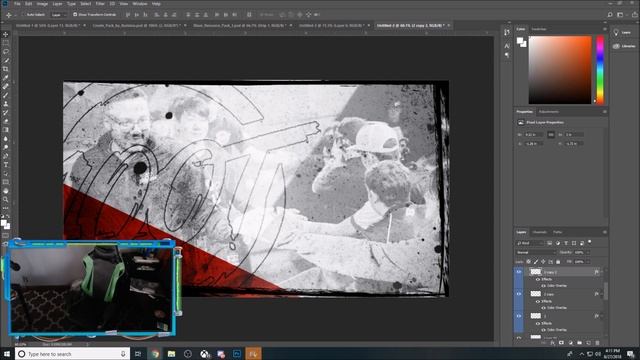The height and width of the screenshot is (360, 640).
Task: Open Task View on the taskbar
Action: [x=138, y=354]
